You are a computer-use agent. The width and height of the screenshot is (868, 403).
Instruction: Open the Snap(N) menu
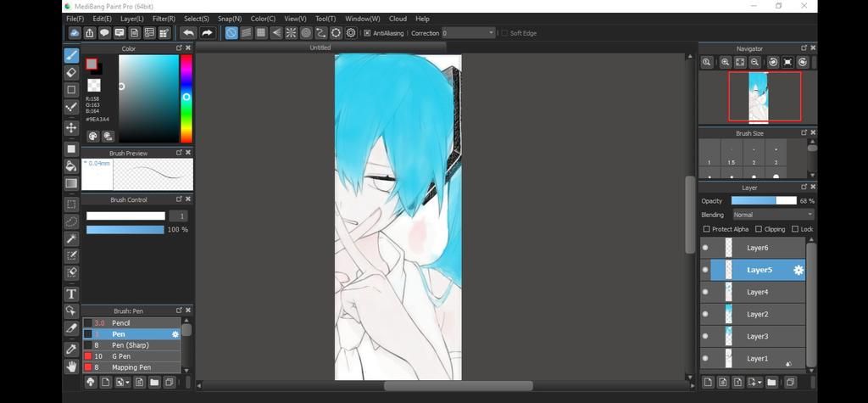pos(230,19)
